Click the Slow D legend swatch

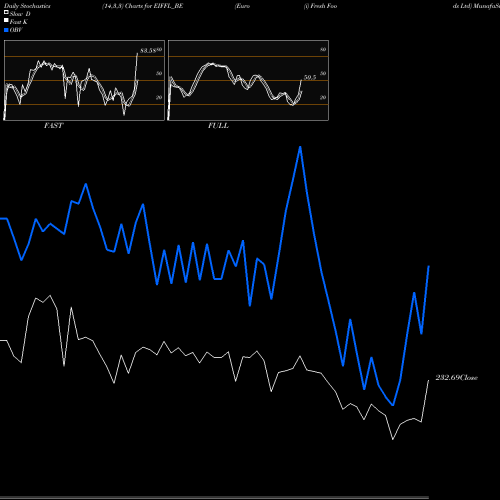point(6,12)
